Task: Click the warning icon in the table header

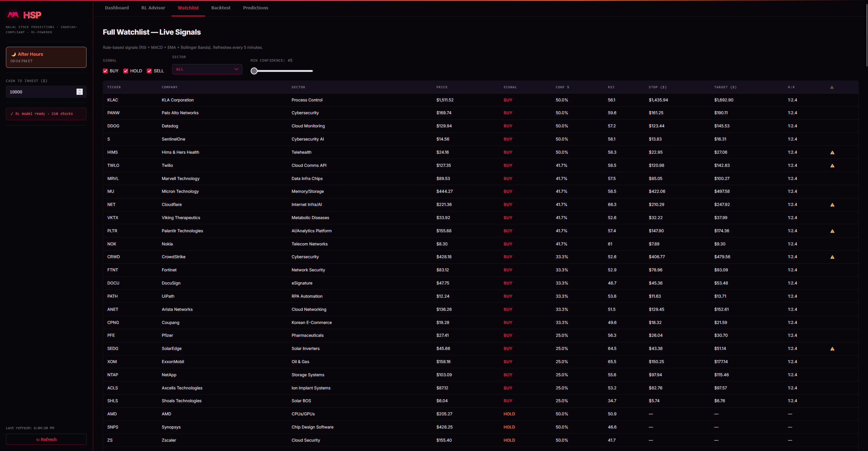Action: tap(831, 87)
